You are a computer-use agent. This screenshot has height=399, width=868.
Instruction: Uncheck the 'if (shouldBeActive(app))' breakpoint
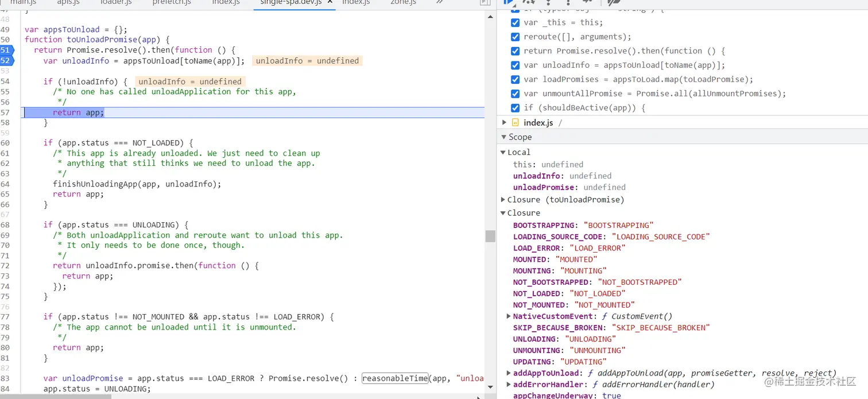516,108
